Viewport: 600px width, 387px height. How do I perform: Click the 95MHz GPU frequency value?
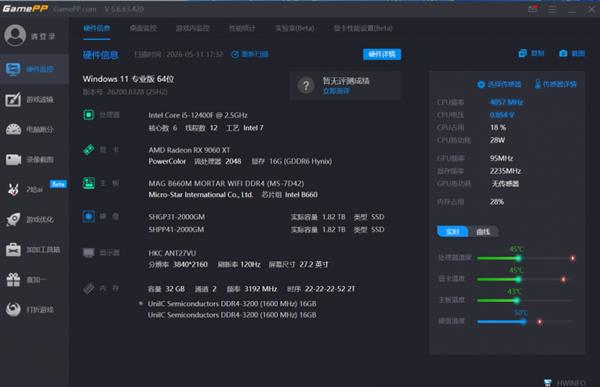coord(502,158)
